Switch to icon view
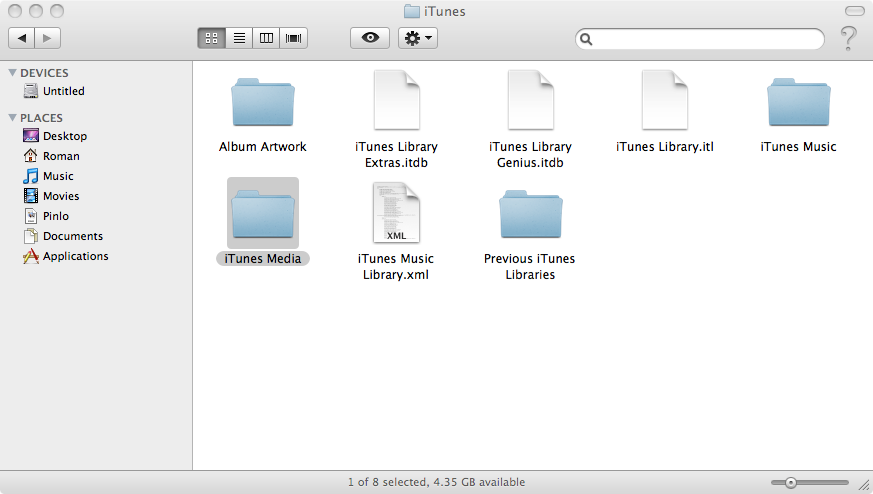This screenshot has width=873, height=494. pos(212,38)
